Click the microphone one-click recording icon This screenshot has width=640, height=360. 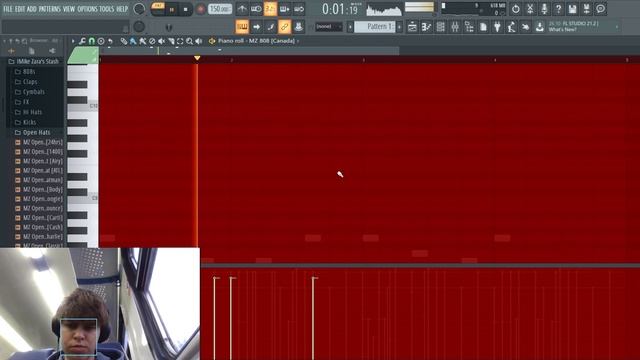coord(544,9)
